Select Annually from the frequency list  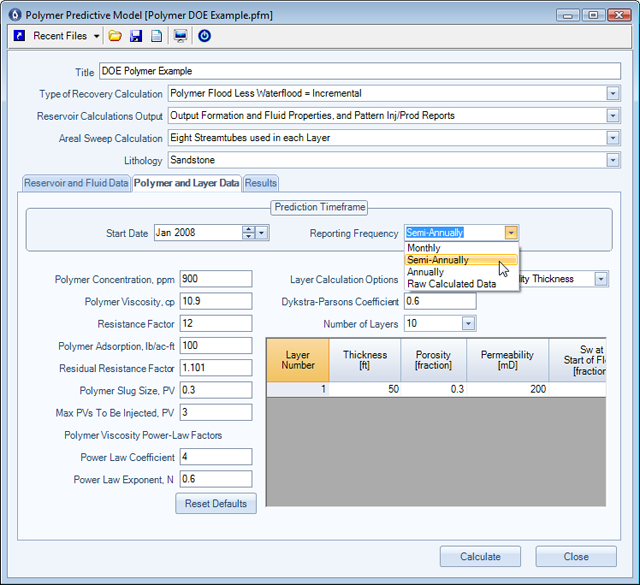click(x=461, y=272)
